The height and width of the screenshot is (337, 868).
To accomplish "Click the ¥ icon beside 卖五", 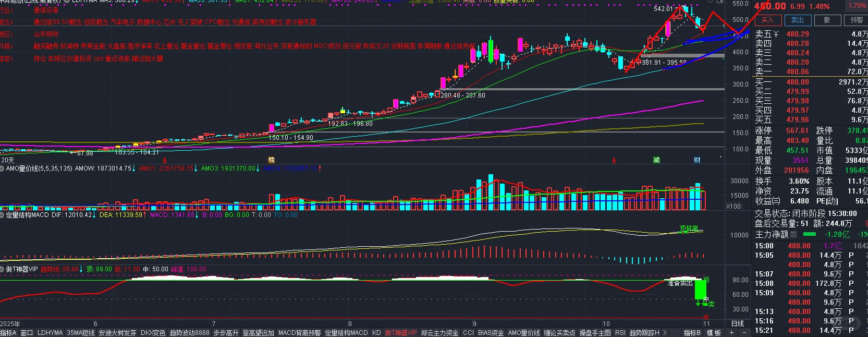I will pyautogui.click(x=776, y=34).
